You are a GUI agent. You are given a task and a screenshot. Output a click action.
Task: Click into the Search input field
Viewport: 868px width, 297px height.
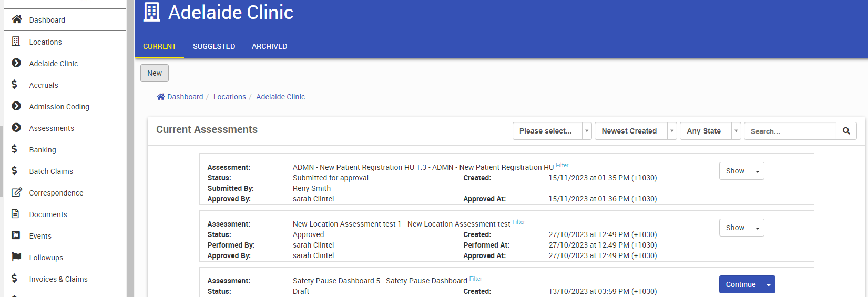click(790, 131)
